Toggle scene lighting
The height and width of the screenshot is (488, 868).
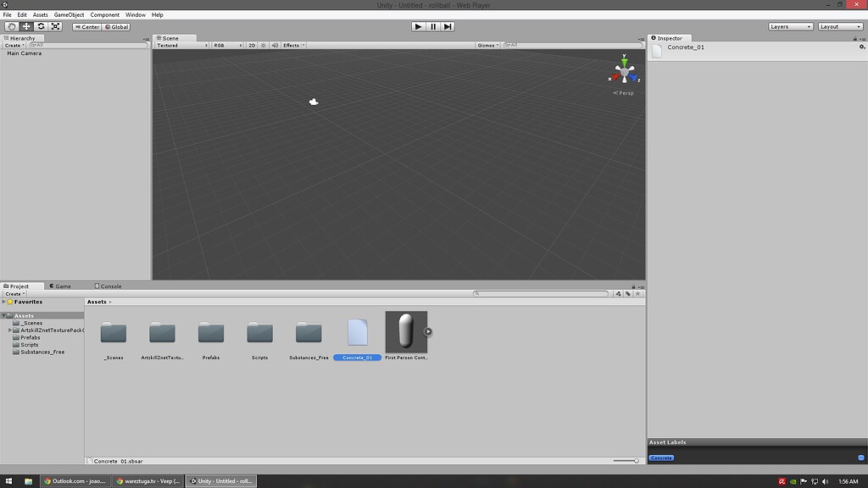tap(261, 45)
